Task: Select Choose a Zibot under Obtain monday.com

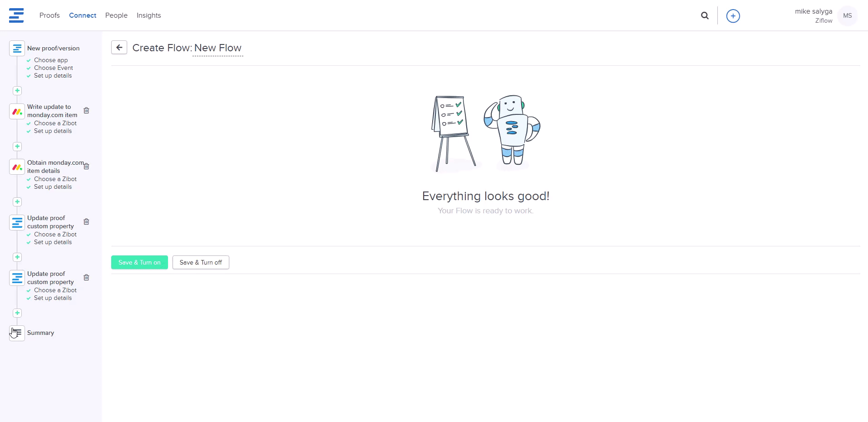Action: 55,179
